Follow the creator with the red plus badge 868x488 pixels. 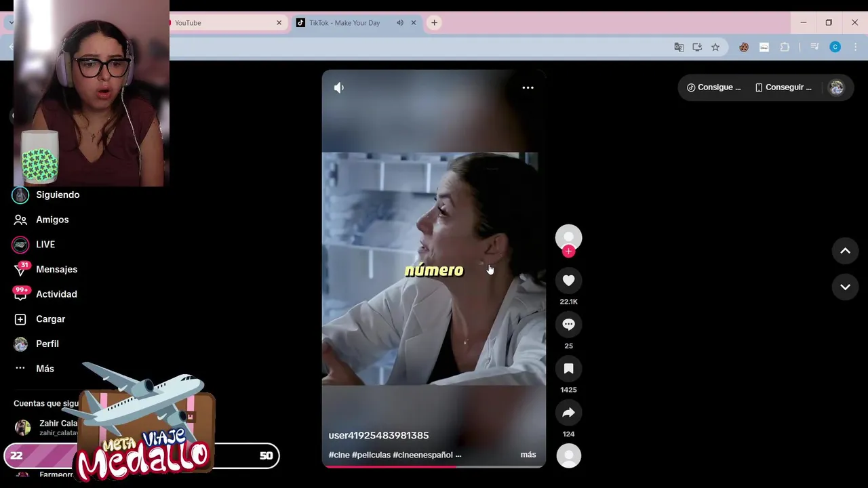coord(568,251)
